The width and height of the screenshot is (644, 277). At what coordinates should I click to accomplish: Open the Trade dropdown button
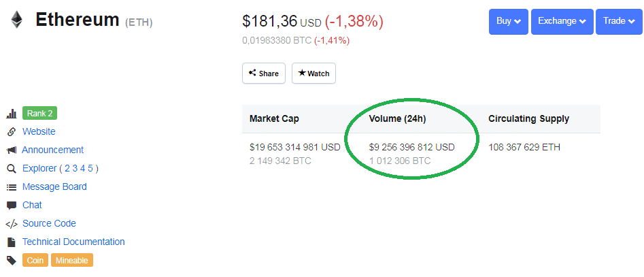[619, 21]
